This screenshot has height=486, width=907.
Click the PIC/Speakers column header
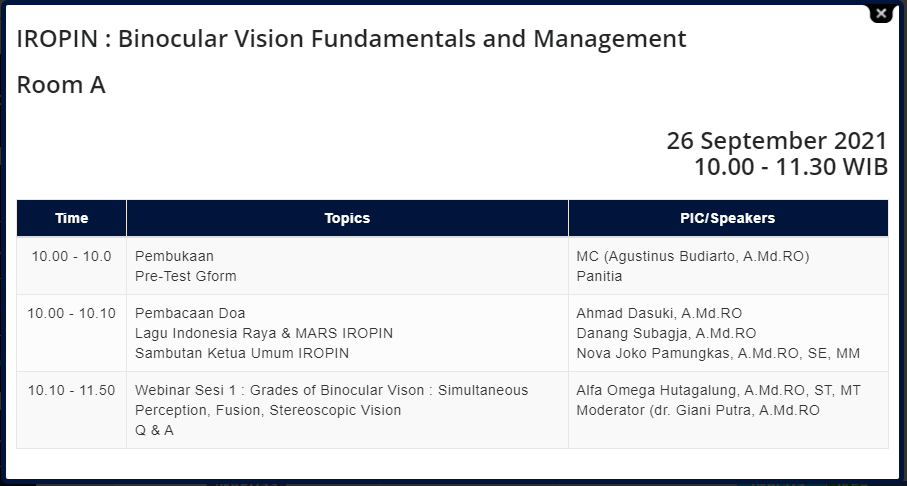728,218
